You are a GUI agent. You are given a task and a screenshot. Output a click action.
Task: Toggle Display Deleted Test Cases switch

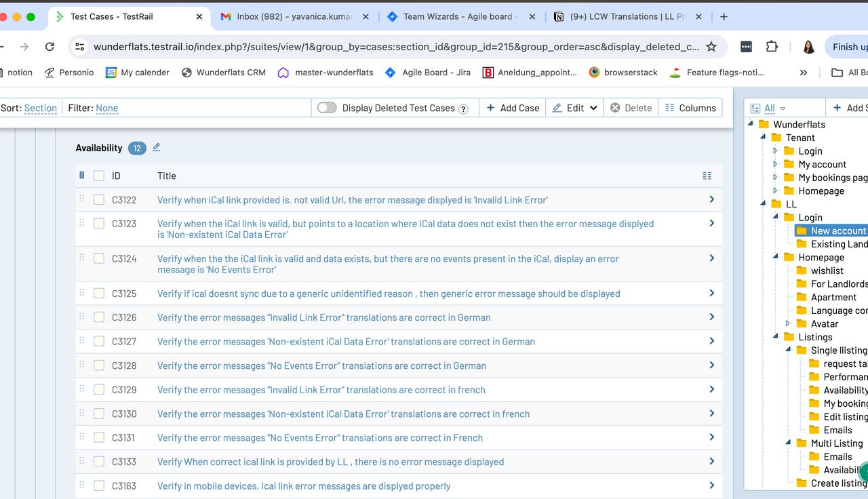327,108
